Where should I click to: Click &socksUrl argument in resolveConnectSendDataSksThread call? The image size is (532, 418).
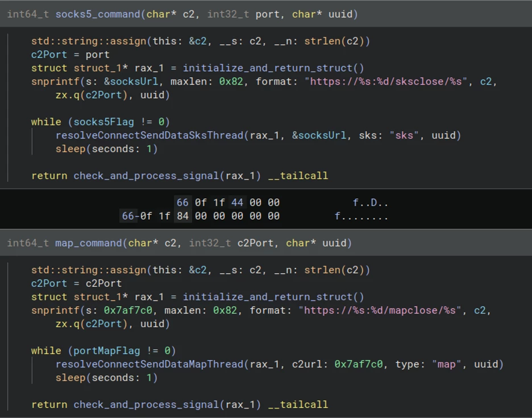click(319, 135)
